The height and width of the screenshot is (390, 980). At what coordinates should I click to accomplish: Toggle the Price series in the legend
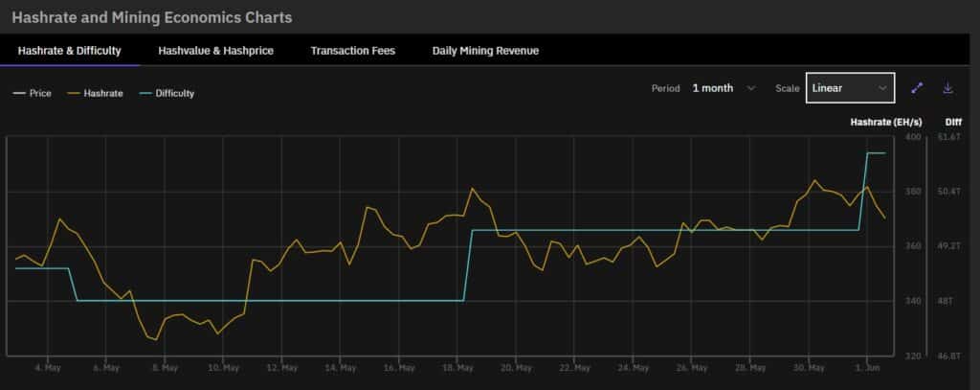click(32, 93)
